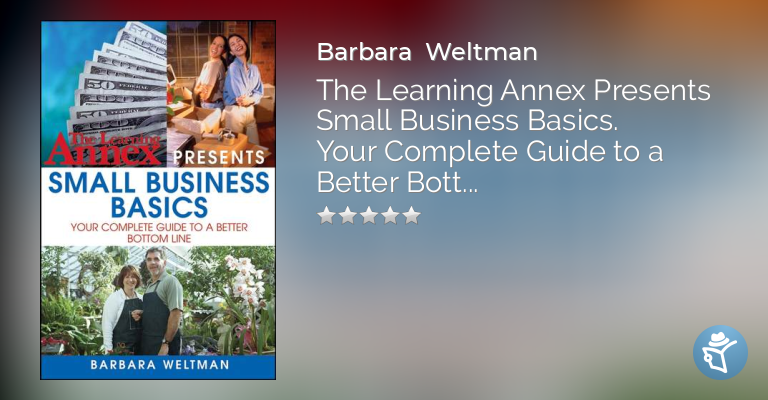Screen dimensions: 768x400
Task: Click the greenhouse couple photo on cover
Action: click(x=158, y=300)
